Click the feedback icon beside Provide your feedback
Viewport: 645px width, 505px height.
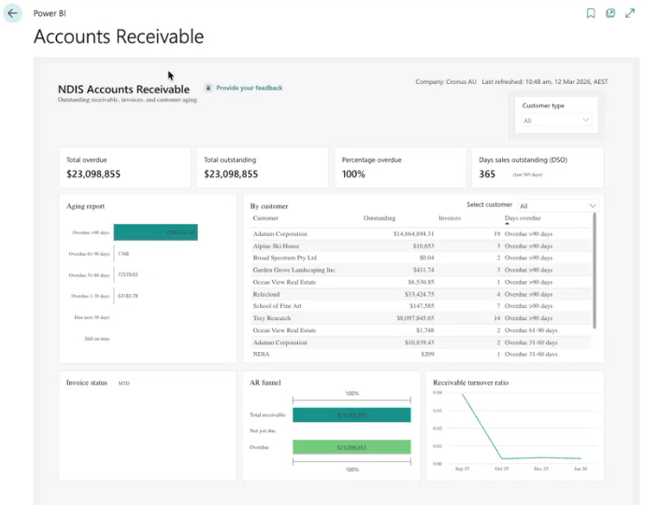208,88
